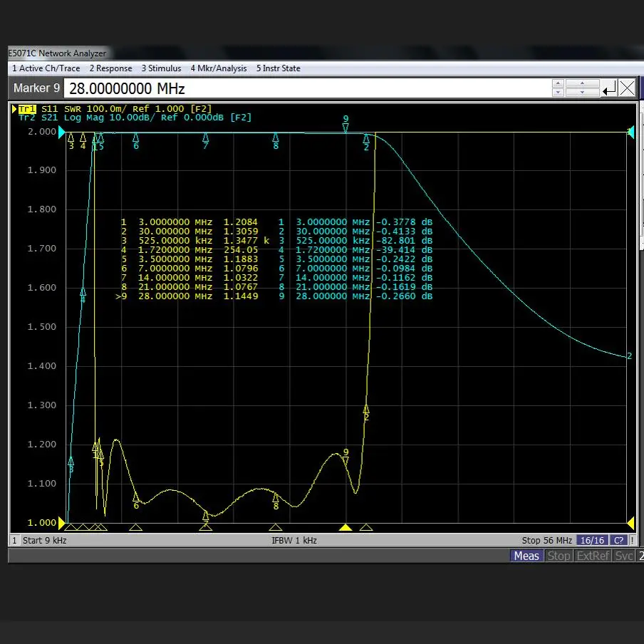Close the Marker 9 entry bar

(627, 88)
